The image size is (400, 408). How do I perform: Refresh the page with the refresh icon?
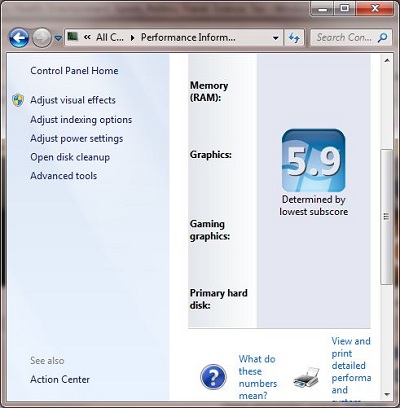click(294, 38)
